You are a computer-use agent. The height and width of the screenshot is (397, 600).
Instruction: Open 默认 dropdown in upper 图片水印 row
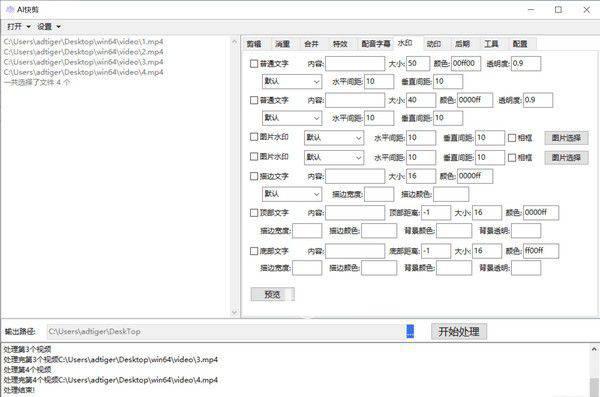pos(334,138)
